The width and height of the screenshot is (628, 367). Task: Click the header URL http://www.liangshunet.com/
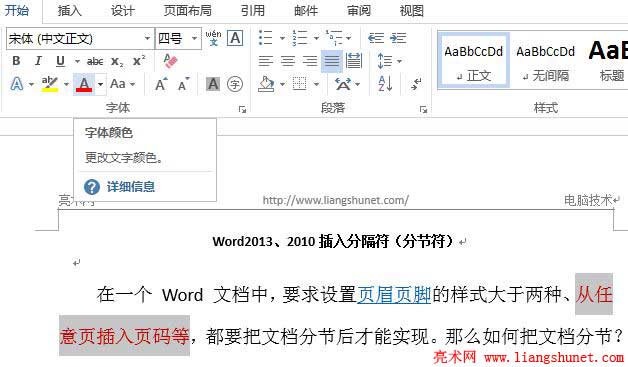pyautogui.click(x=336, y=200)
